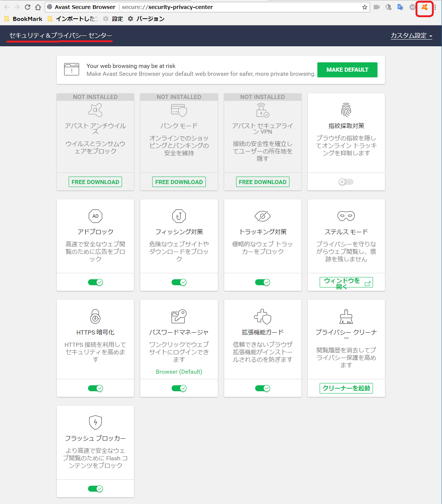This screenshot has height=504, width=442.
Task: Expand the カスタム設定 dropdown
Action: pyautogui.click(x=411, y=35)
